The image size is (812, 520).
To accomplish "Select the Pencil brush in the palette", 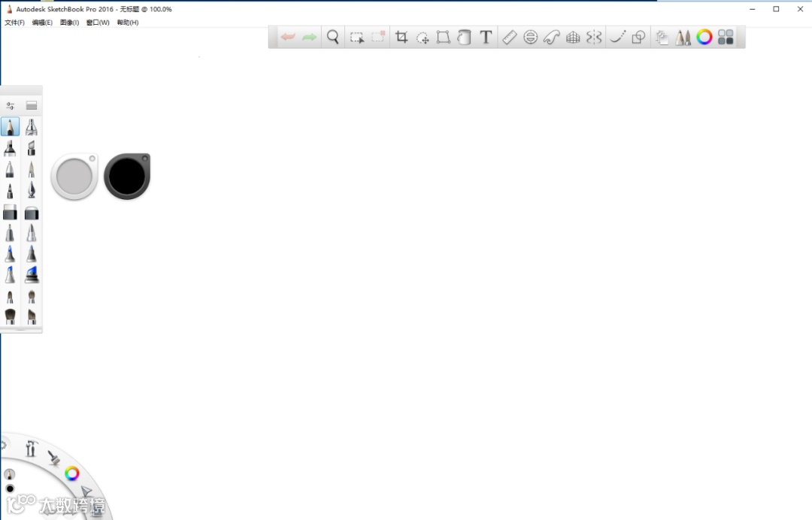I will click(11, 127).
